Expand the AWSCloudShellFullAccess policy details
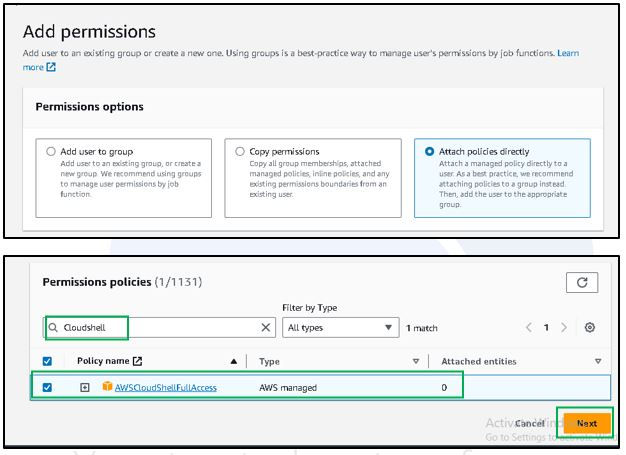 point(85,388)
